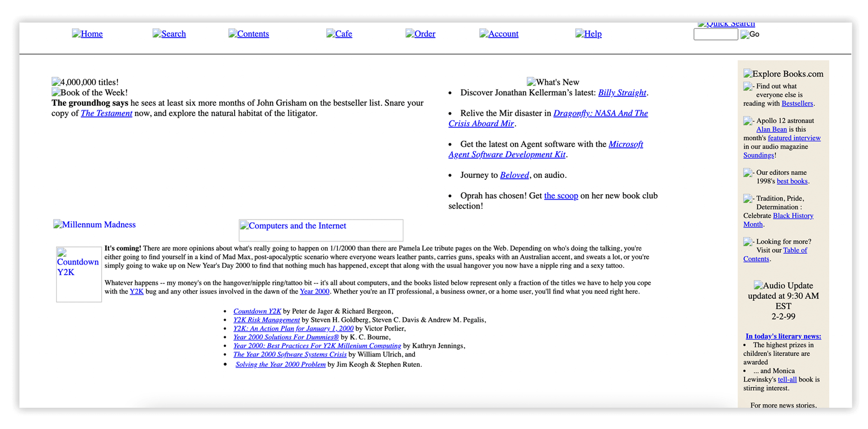Open the Table of Contents sidebar link

(x=795, y=250)
